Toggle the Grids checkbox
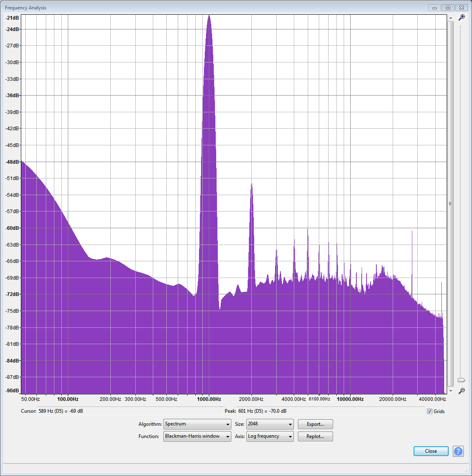The width and height of the screenshot is (472, 476). [x=429, y=411]
